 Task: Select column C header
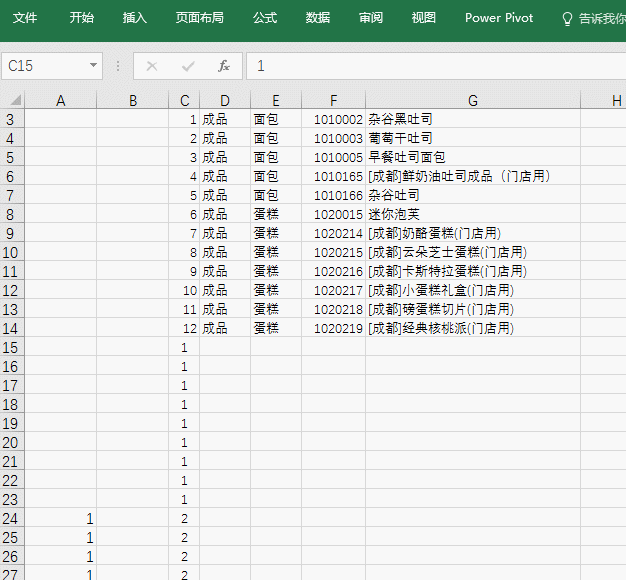coord(184,100)
